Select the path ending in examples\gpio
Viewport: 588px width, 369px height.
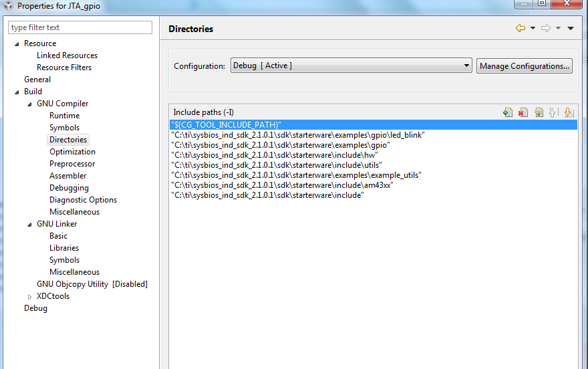[x=281, y=145]
